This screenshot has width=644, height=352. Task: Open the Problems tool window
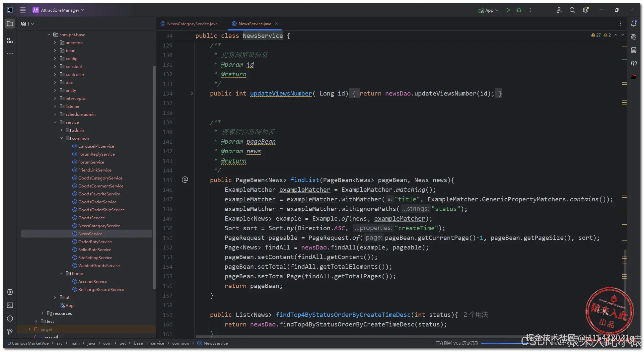coord(10,318)
